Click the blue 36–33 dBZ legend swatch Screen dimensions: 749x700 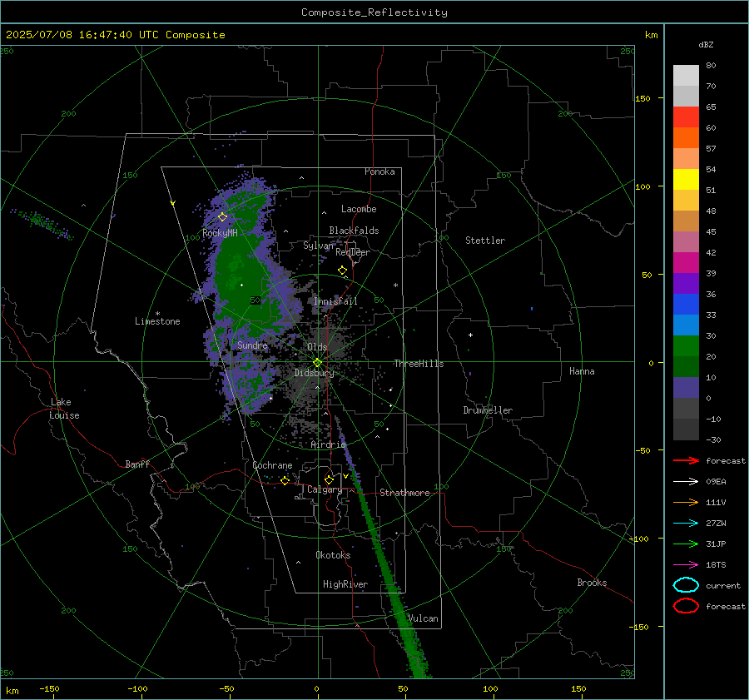coord(686,305)
